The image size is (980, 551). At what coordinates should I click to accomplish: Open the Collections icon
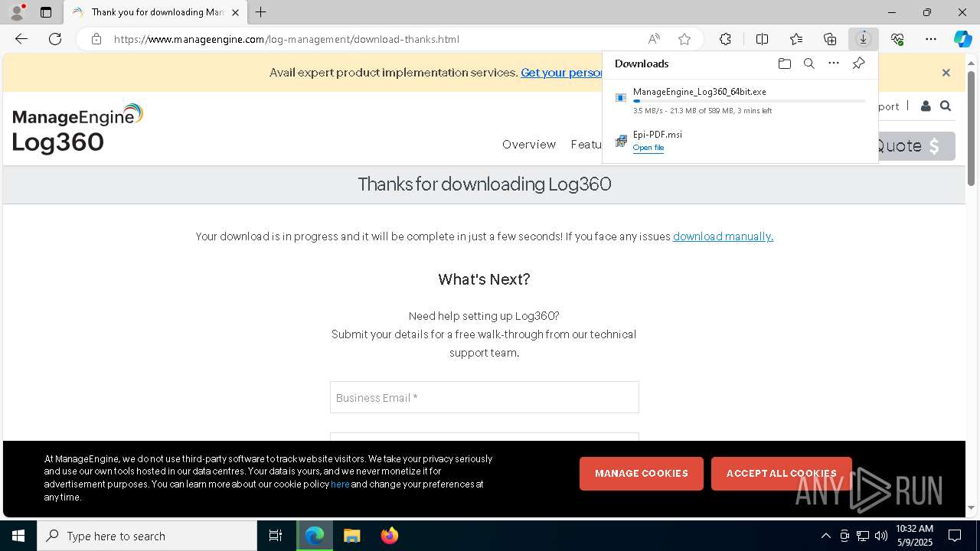pos(830,39)
